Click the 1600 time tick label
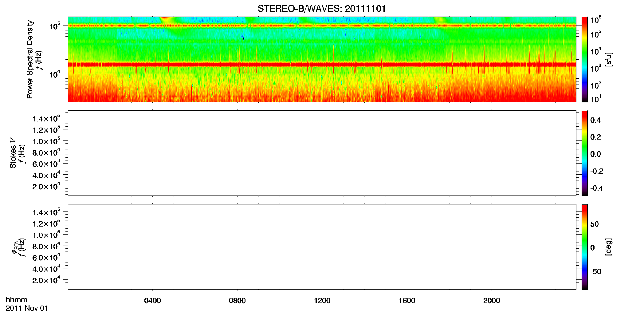The image size is (644, 332). click(x=407, y=301)
